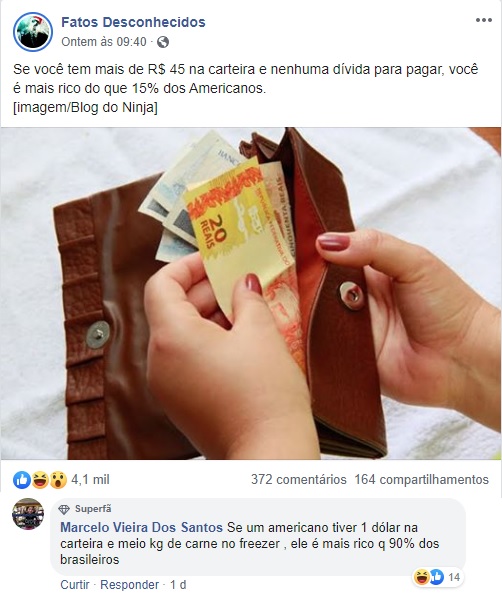
Task: Click the blue Like reaction icon under post
Action: (x=21, y=480)
